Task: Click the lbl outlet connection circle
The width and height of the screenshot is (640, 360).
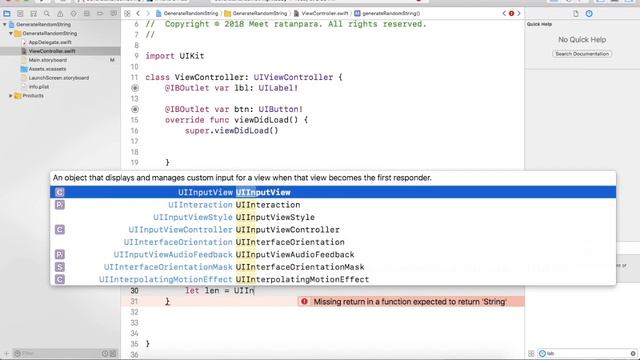Action: click(x=135, y=88)
